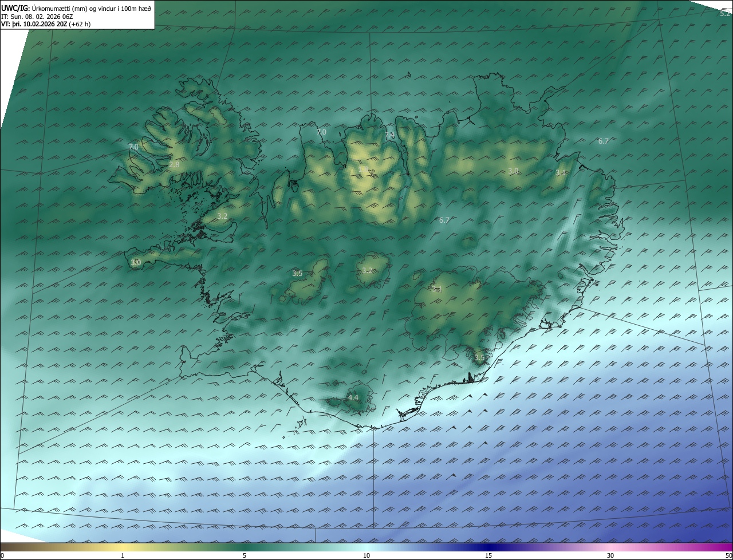The image size is (733, 560).
Task: Click the 2.8 value in the Westfjords
Action: click(x=175, y=165)
